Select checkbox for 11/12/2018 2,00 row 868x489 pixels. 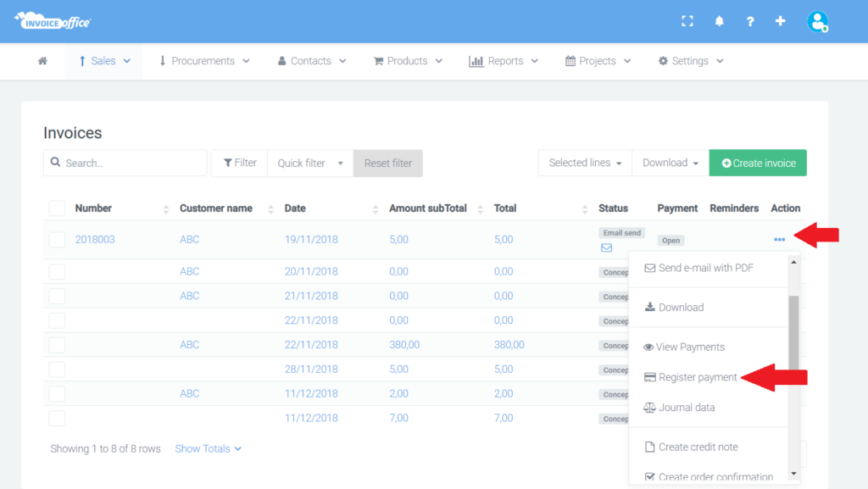[57, 393]
